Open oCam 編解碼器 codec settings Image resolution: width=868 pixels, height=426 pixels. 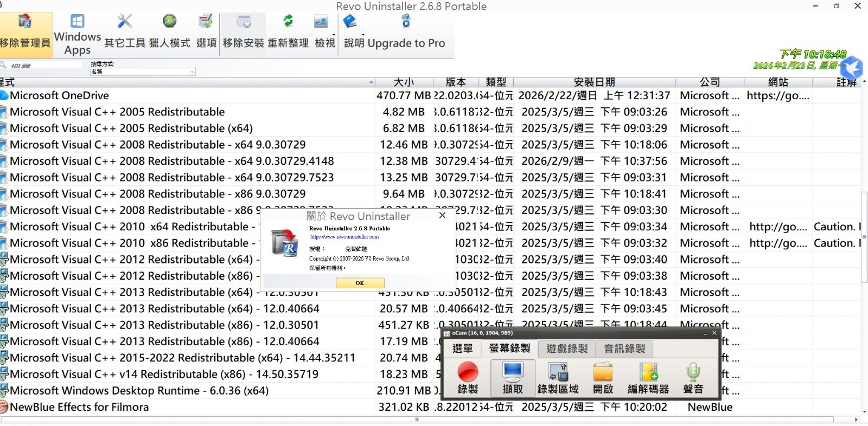point(648,378)
